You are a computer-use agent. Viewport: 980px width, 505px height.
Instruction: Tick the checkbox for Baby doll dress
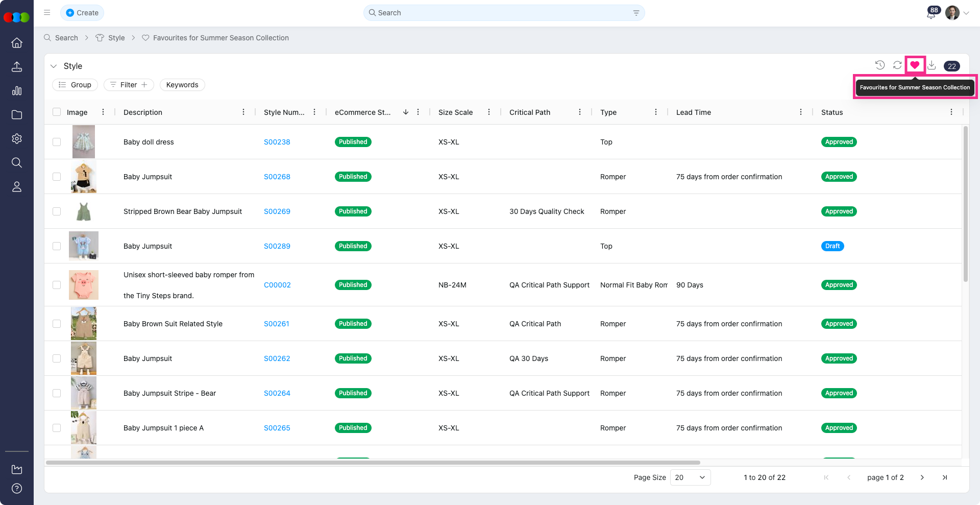[57, 142]
